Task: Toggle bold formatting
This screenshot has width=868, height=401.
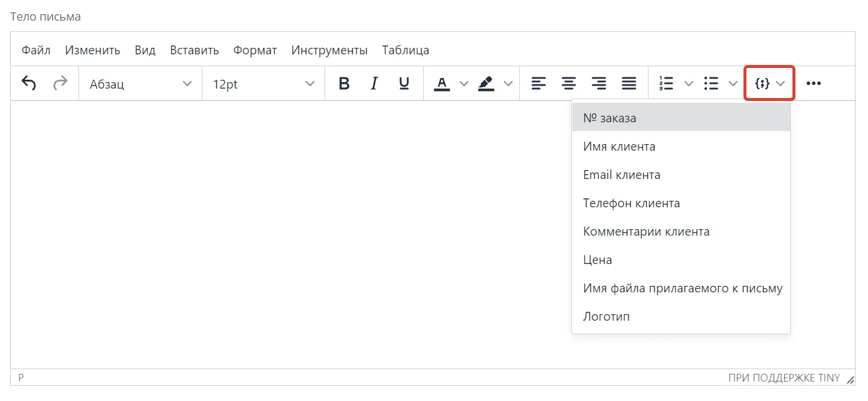Action: click(x=345, y=83)
